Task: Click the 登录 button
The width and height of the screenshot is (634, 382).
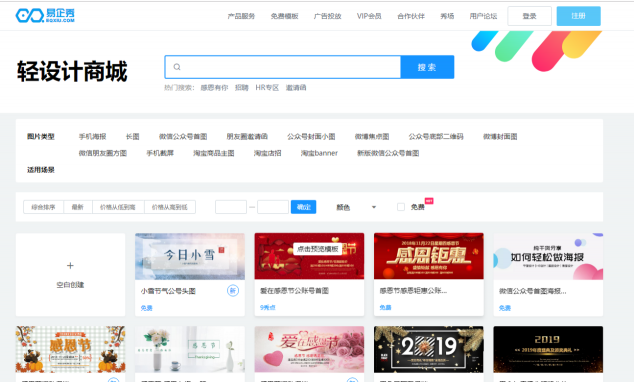Action: (529, 16)
